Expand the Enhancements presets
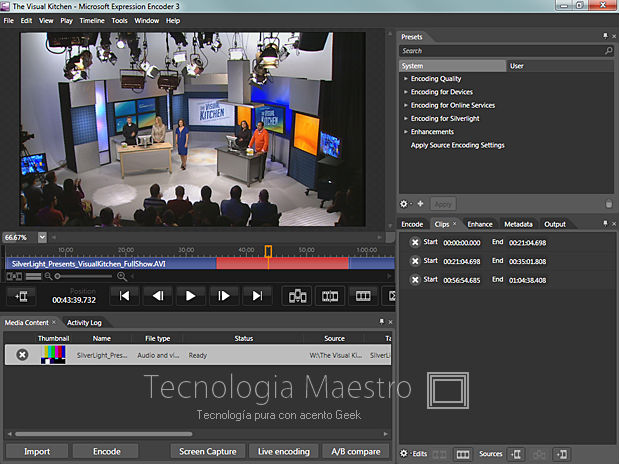 (x=405, y=131)
